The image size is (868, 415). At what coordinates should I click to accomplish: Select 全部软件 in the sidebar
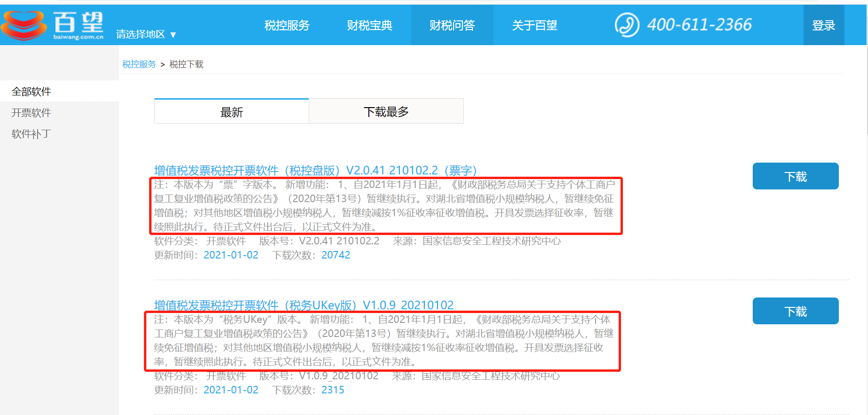click(32, 92)
